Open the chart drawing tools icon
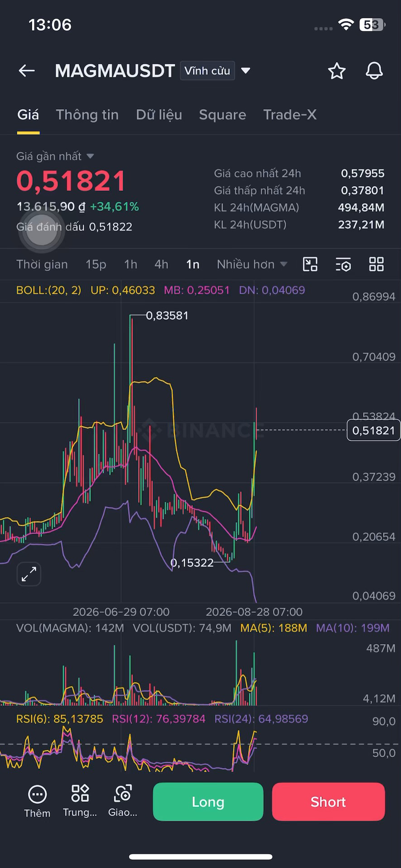This screenshot has height=868, width=401. coord(310,264)
